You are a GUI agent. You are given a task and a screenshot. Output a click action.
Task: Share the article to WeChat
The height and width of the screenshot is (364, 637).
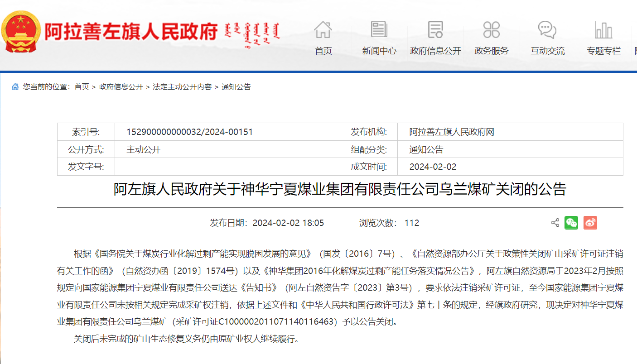point(571,223)
